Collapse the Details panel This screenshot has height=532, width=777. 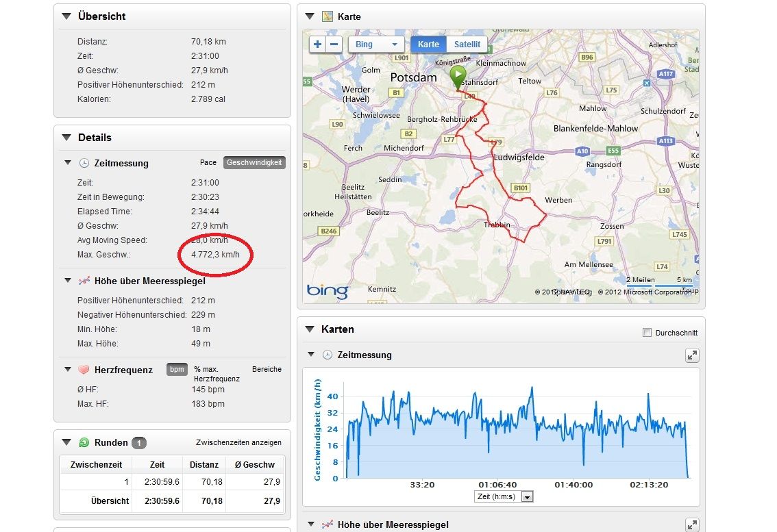(66, 138)
